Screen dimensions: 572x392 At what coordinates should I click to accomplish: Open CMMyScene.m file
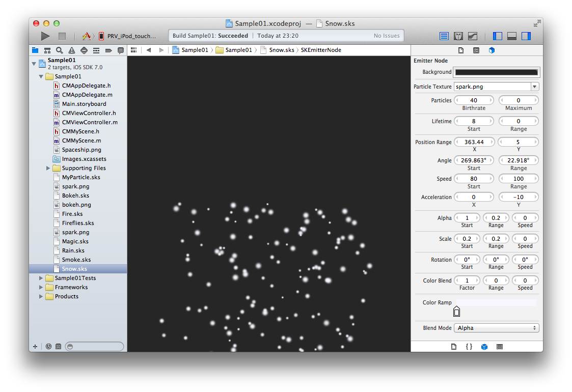point(77,141)
